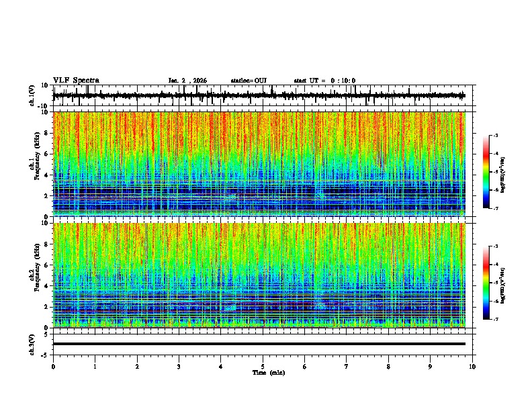Click the ch.1 voltage waveform trace
The image size is (532, 411).
point(259,95)
